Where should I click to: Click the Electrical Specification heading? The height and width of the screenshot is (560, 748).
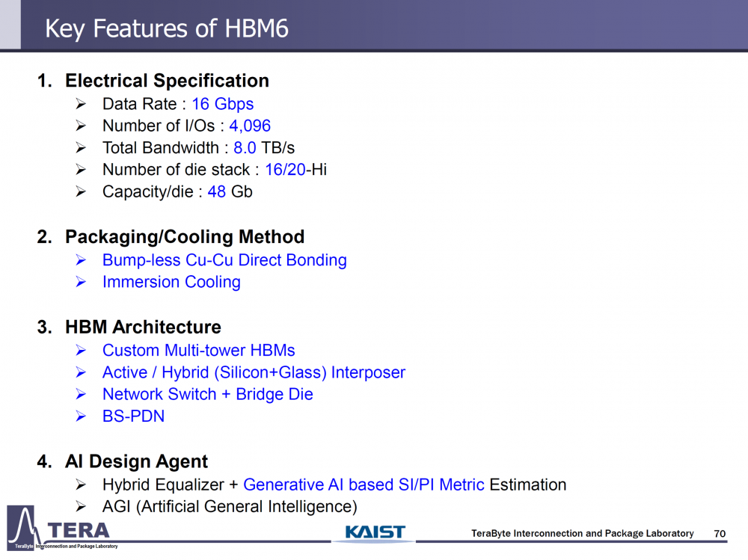[167, 81]
